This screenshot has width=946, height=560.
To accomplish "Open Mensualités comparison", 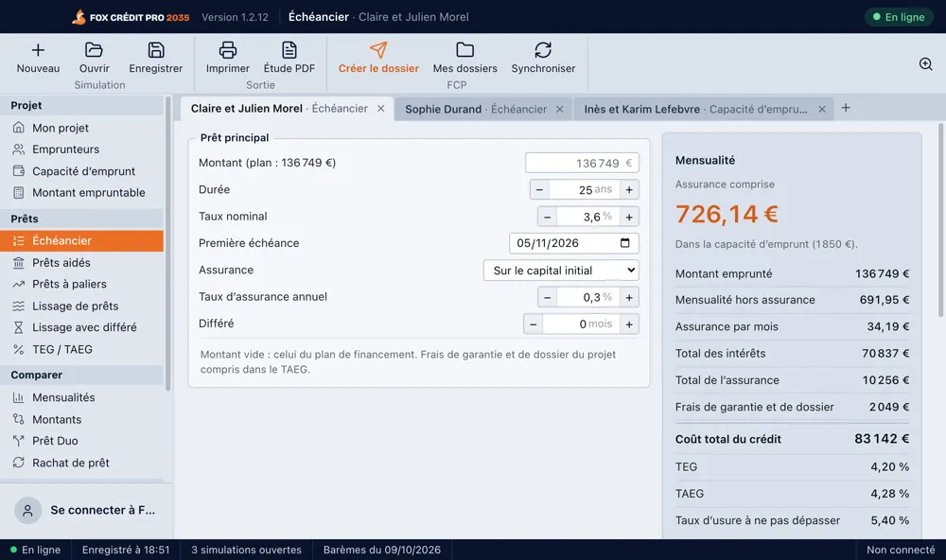I will (81, 397).
